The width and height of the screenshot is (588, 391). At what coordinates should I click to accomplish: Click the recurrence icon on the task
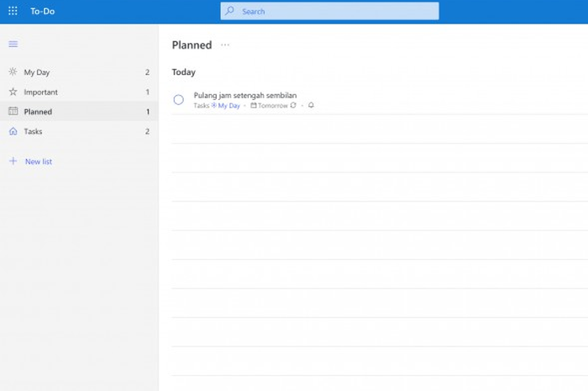(x=293, y=105)
